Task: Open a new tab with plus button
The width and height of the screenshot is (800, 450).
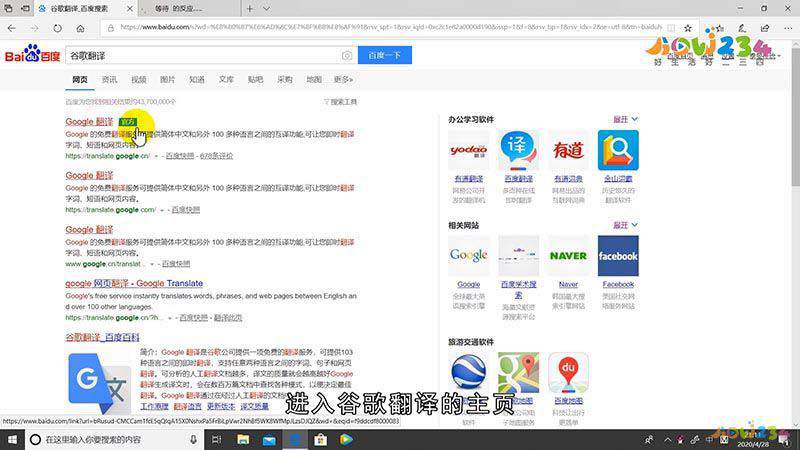Action: click(249, 9)
